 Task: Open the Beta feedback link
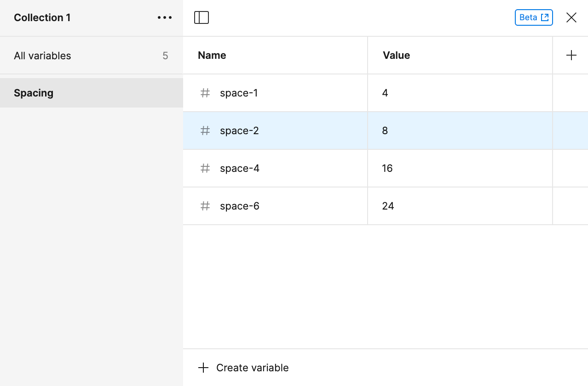(x=534, y=17)
